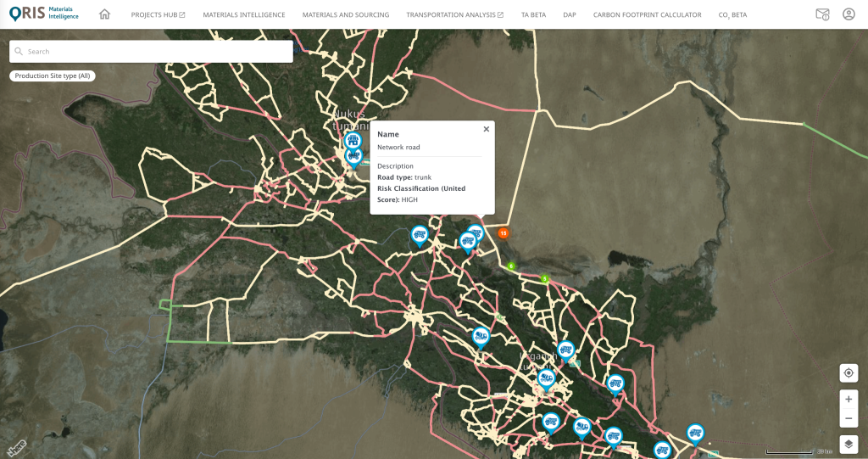Viewport: 868px width, 459px height.
Task: Go to Materials Intelligence tab
Action: [244, 15]
